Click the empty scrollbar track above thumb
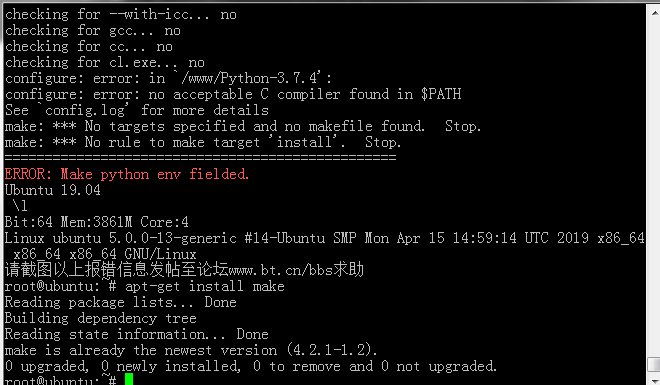The height and width of the screenshot is (385, 660). click(x=654, y=189)
